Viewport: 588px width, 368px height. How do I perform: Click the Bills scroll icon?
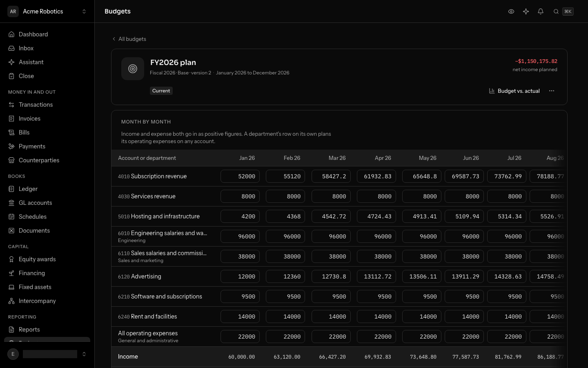click(x=11, y=132)
